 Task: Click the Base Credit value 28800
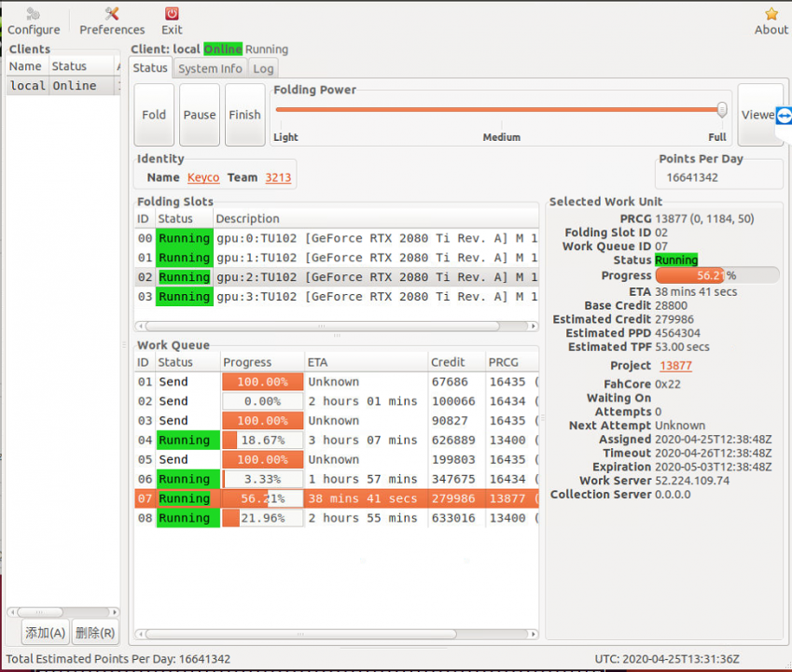click(x=672, y=306)
